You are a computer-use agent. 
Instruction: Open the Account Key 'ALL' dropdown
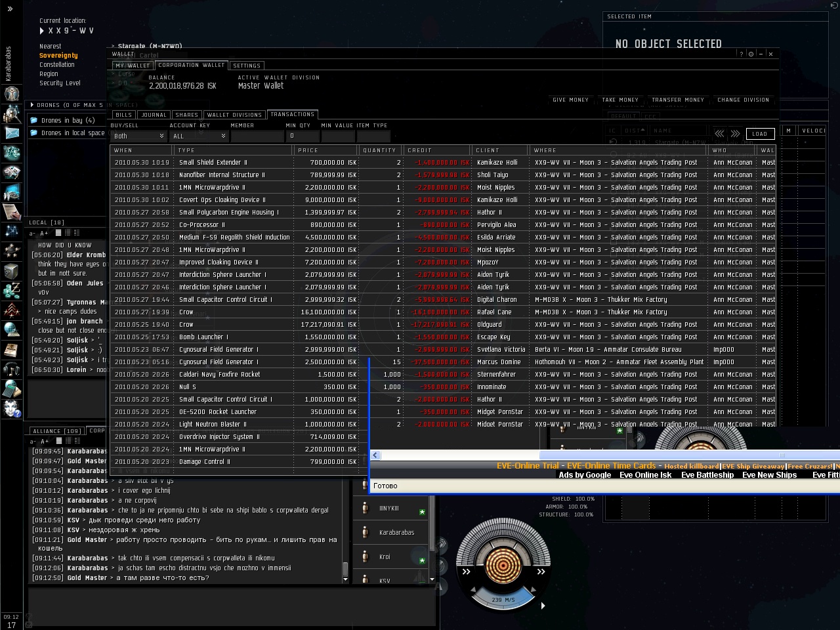[198, 136]
